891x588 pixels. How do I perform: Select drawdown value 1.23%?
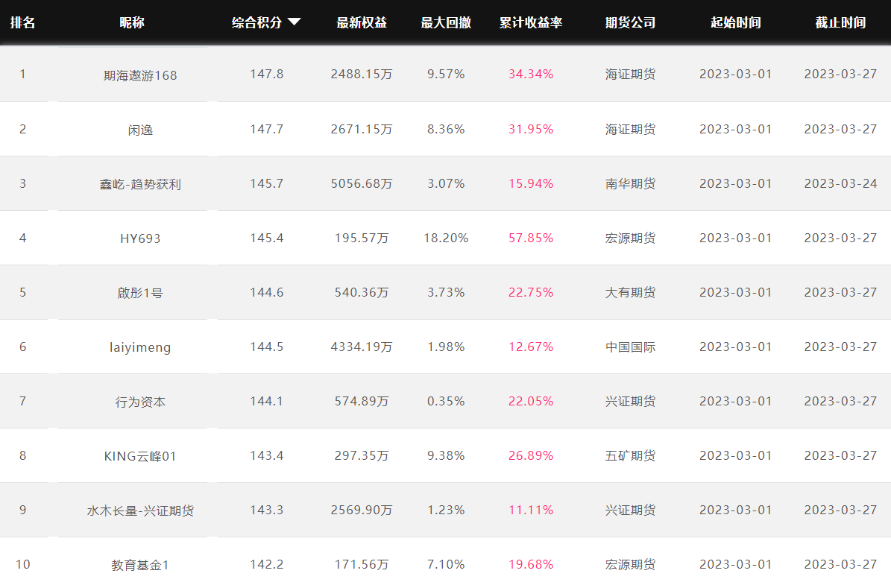coord(446,510)
